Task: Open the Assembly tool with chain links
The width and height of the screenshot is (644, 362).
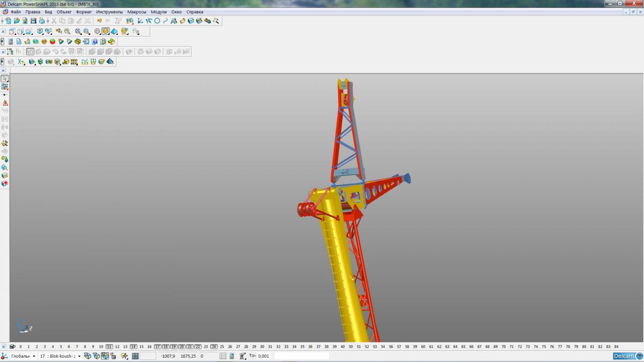Action: click(x=208, y=20)
